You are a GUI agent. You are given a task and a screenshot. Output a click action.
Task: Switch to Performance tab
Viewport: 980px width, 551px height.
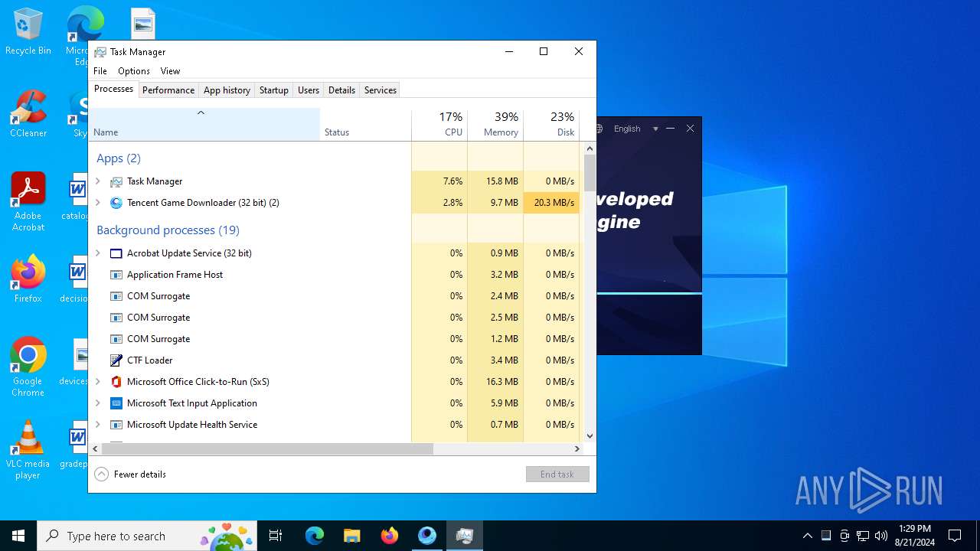(168, 90)
